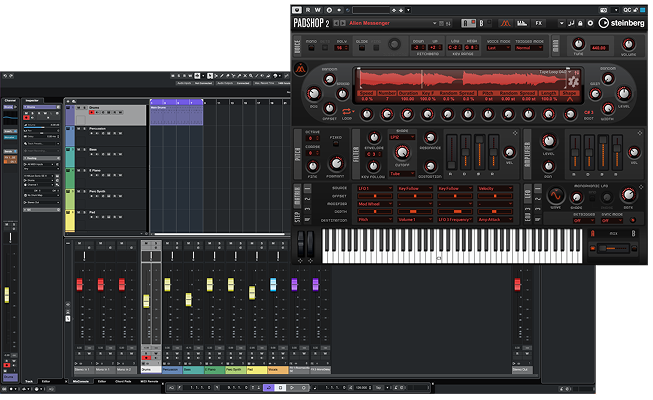This screenshot has width=653, height=400.
Task: Click the red fader of the first mixer channel
Action: [x=79, y=284]
